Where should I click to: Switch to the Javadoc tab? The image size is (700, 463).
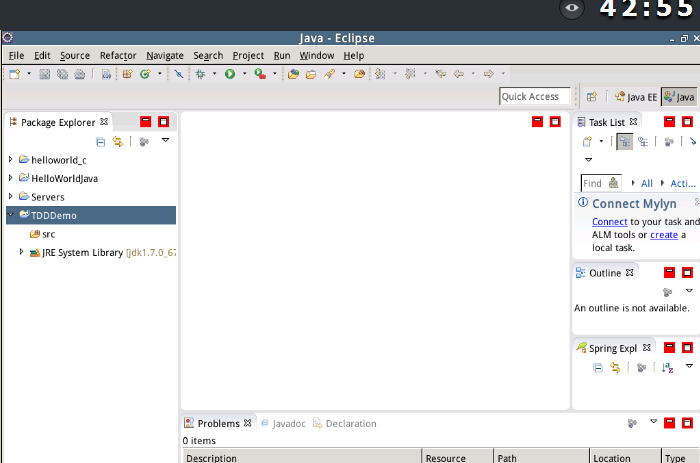[x=283, y=423]
